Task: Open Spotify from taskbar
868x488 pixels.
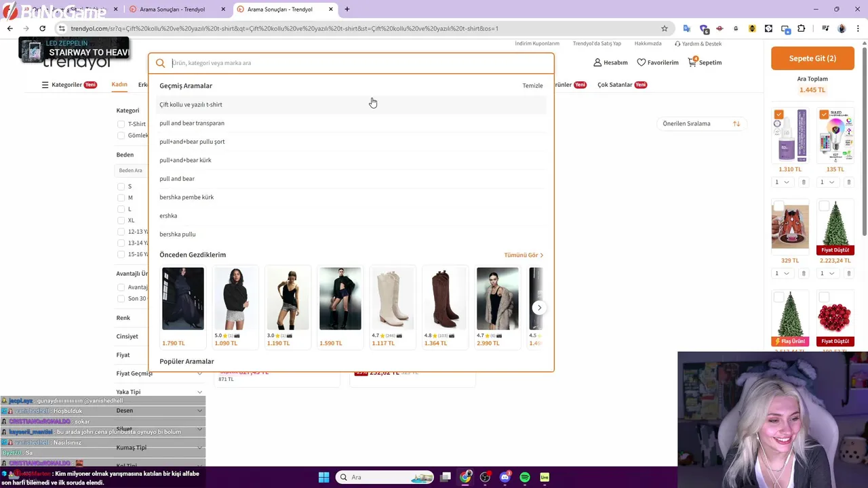Action: point(525,477)
